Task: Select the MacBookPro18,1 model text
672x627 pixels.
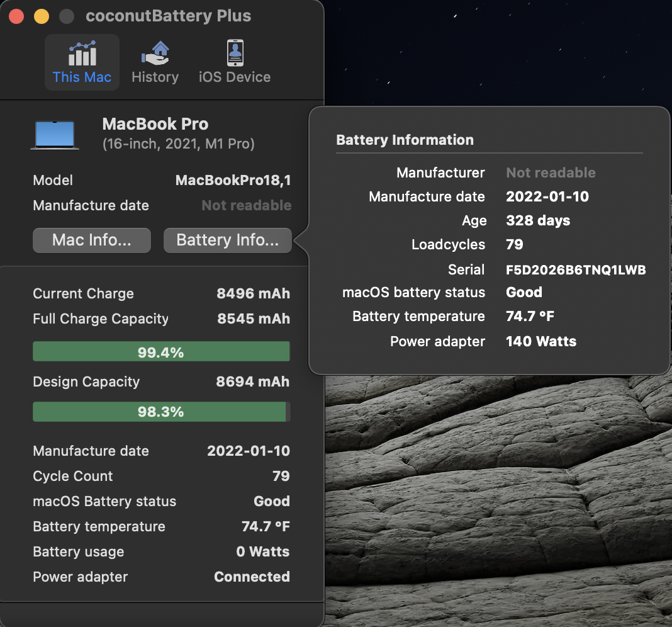Action: click(x=233, y=180)
